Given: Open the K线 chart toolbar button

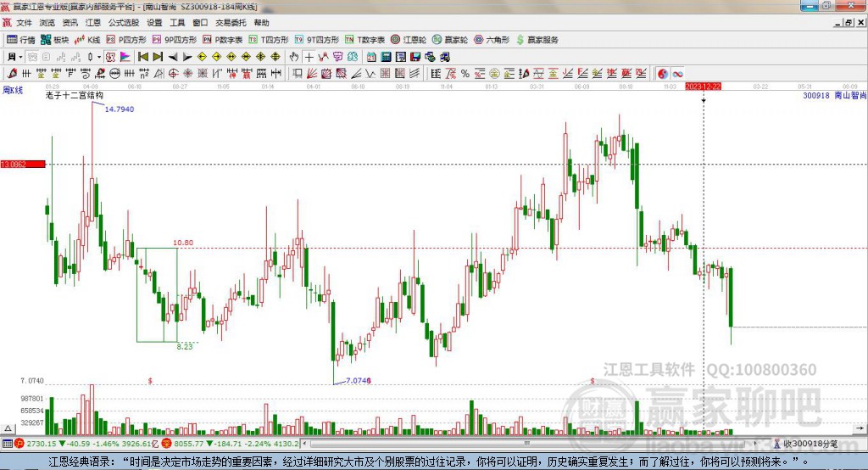Looking at the screenshot, I should [87, 40].
